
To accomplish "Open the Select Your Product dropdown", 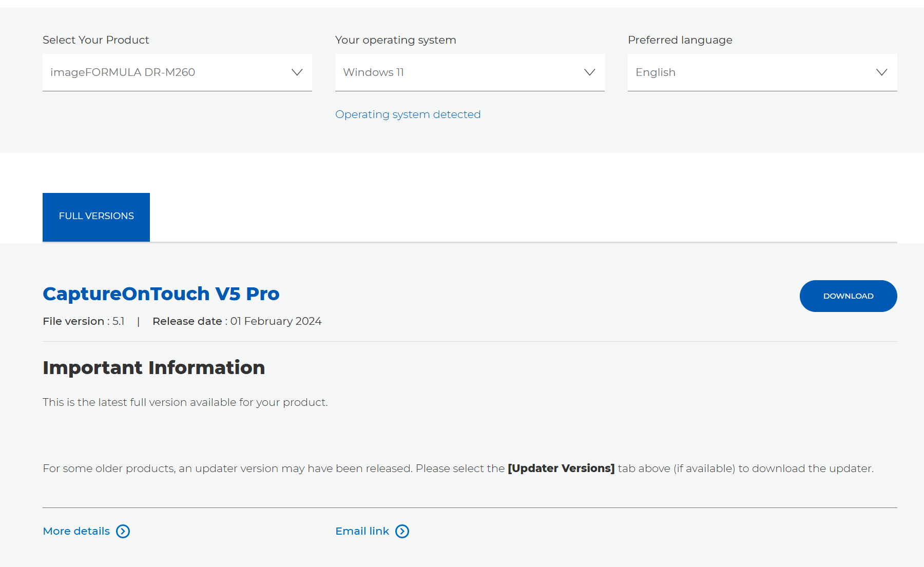I will click(x=177, y=72).
